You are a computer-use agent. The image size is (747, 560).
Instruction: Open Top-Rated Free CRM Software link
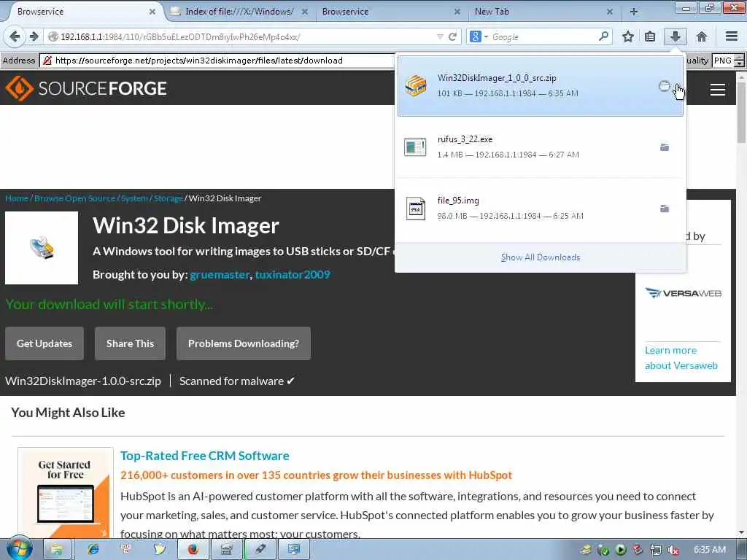tap(205, 456)
